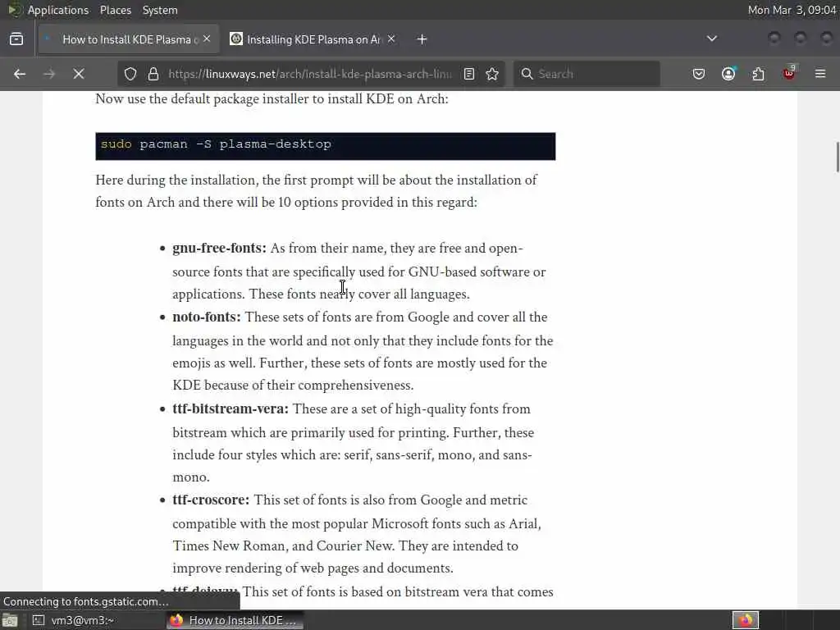Click the noto-fonts: bold term
This screenshot has width=840, height=630.
click(x=207, y=317)
